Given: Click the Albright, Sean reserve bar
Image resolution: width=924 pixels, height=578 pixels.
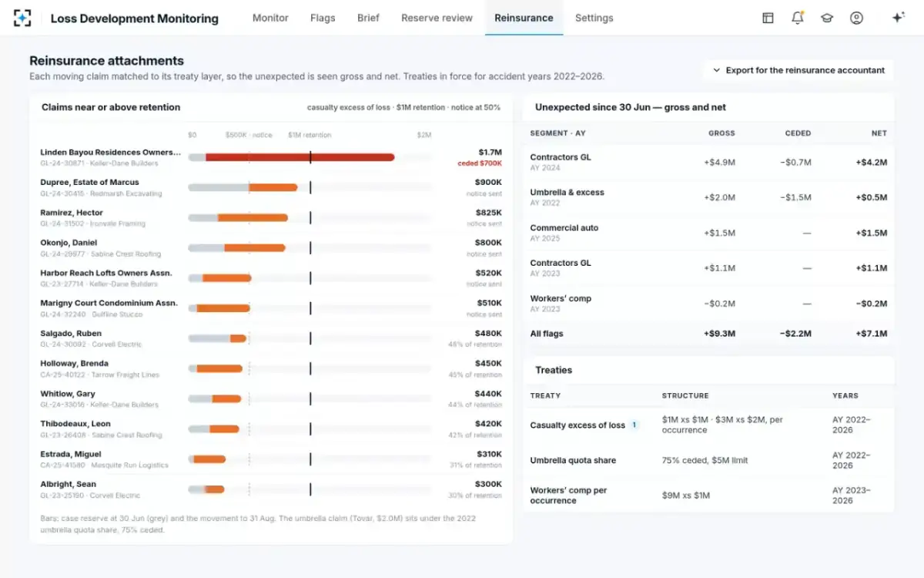Looking at the screenshot, I should [x=214, y=489].
